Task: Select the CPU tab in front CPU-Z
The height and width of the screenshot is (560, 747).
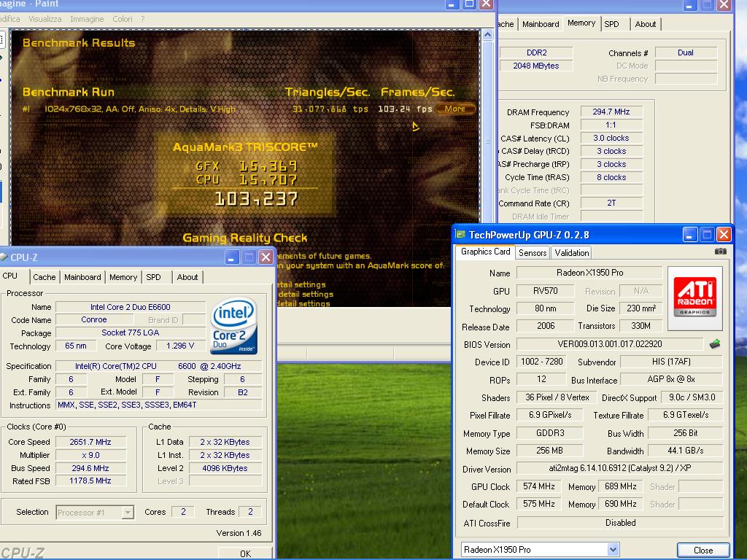Action: 10,276
